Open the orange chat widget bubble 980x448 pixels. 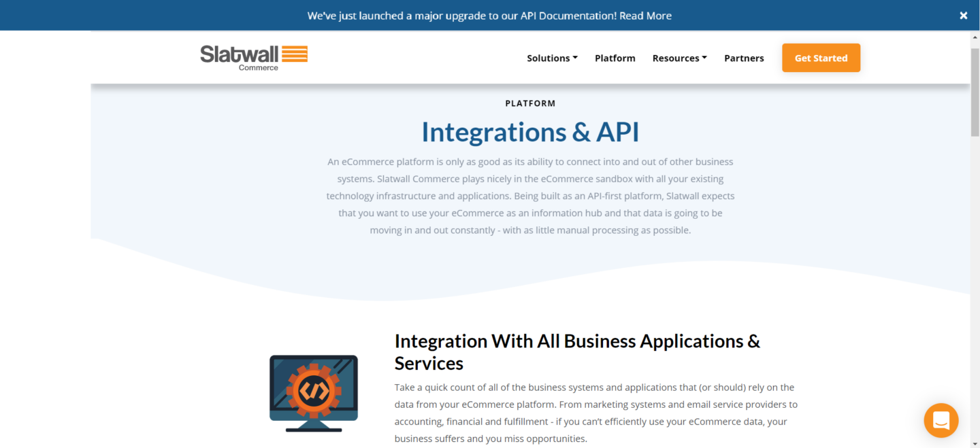(941, 420)
